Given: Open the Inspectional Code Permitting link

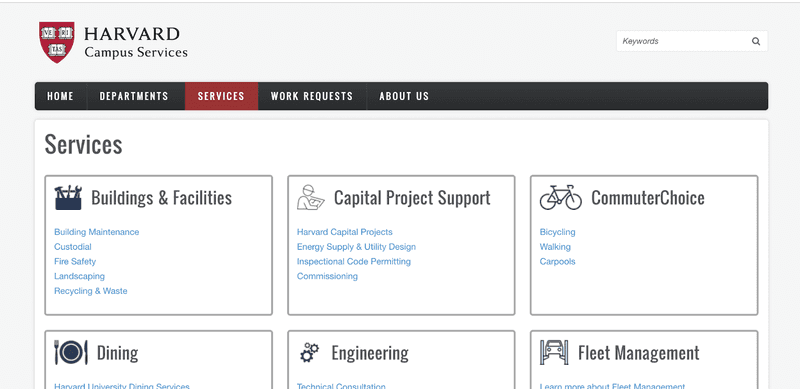Looking at the screenshot, I should click(354, 261).
